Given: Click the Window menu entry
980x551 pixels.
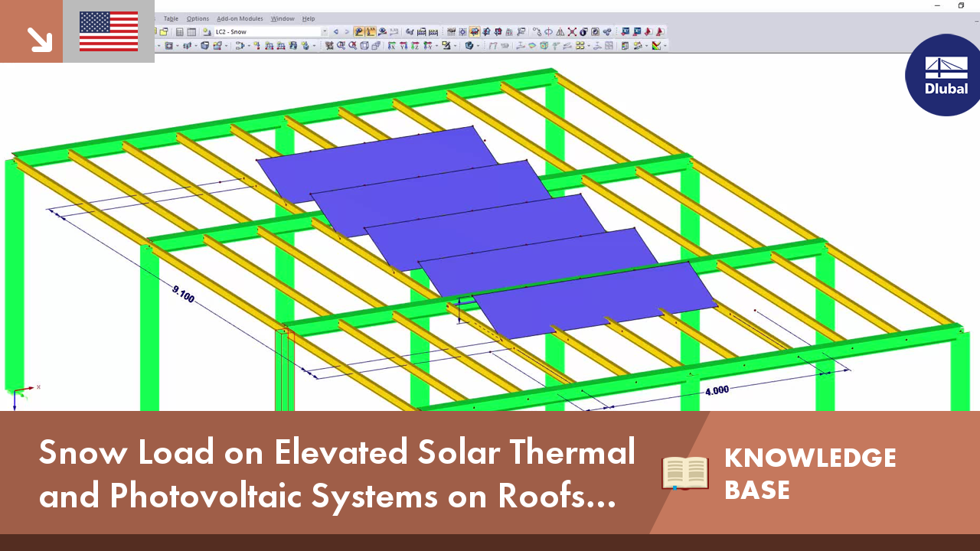Looking at the screenshot, I should point(282,18).
